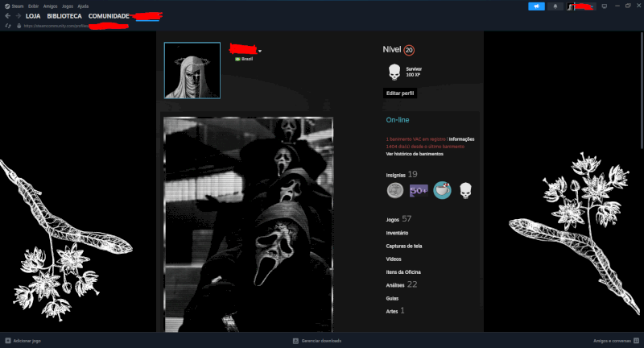Open the 50+ purple badge
Image resolution: width=644 pixels, height=348 pixels.
click(419, 191)
